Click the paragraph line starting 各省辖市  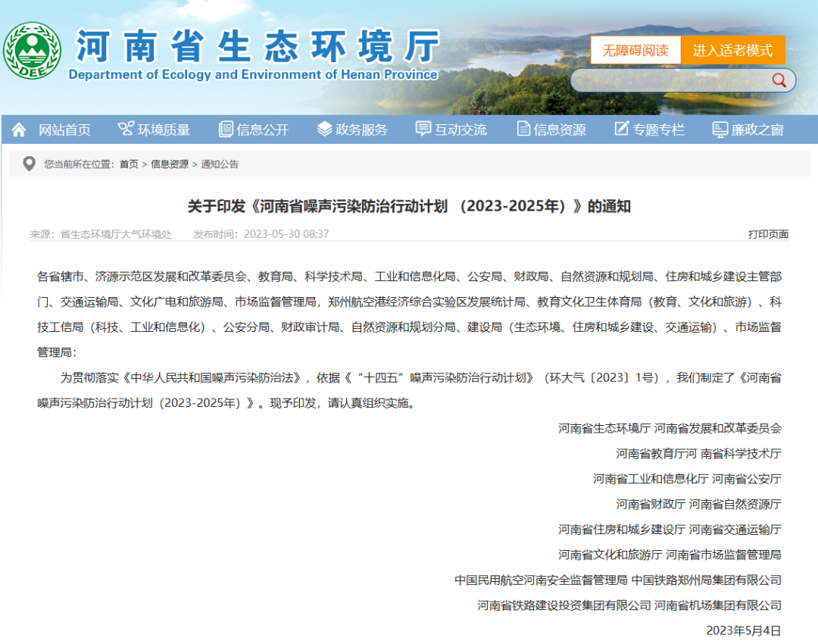pos(409,276)
